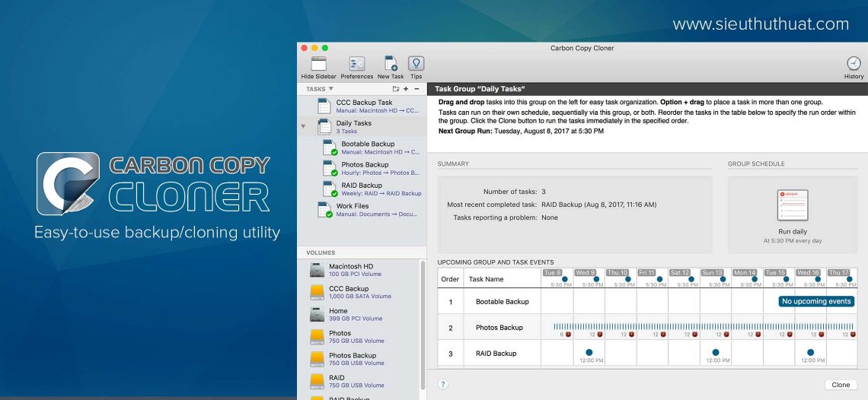Image resolution: width=868 pixels, height=400 pixels.
Task: Click the most recent completed task value
Action: tap(599, 205)
